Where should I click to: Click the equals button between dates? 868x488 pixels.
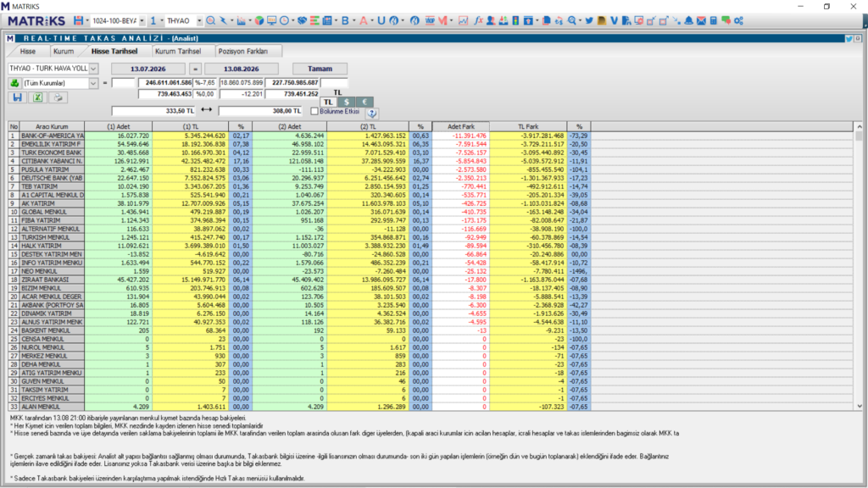pyautogui.click(x=195, y=69)
